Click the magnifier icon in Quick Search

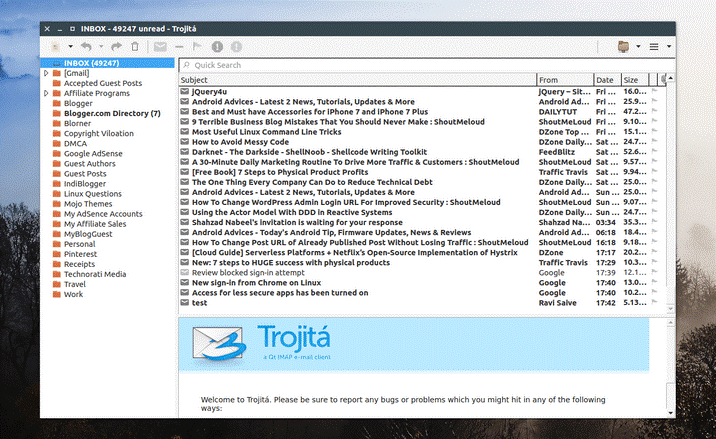[x=186, y=65]
